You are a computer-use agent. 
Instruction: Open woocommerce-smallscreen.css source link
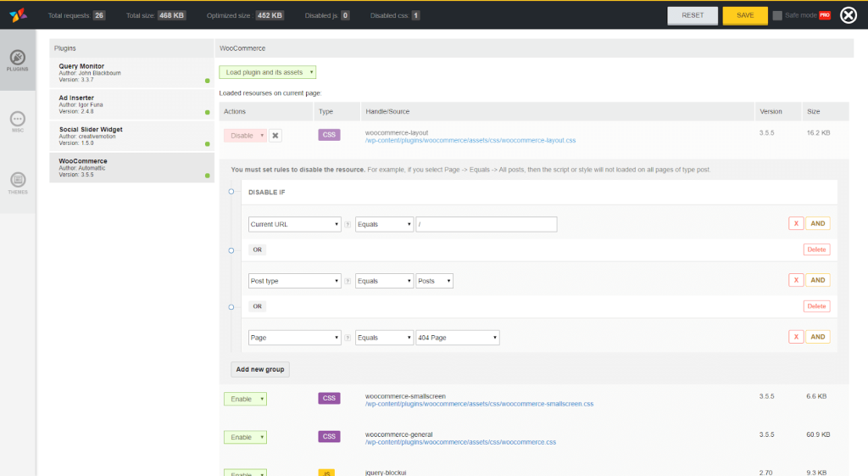pyautogui.click(x=479, y=404)
